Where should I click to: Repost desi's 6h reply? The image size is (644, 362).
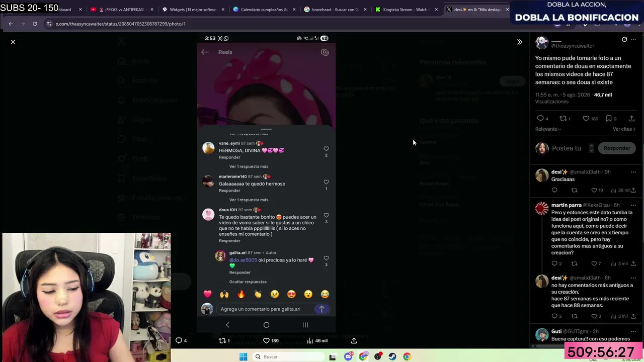[574, 316]
